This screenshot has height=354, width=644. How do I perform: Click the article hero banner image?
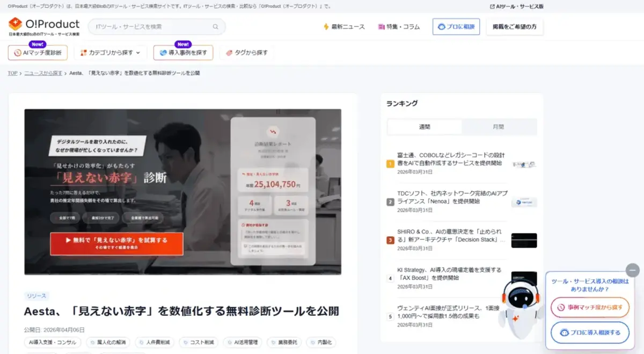click(182, 192)
